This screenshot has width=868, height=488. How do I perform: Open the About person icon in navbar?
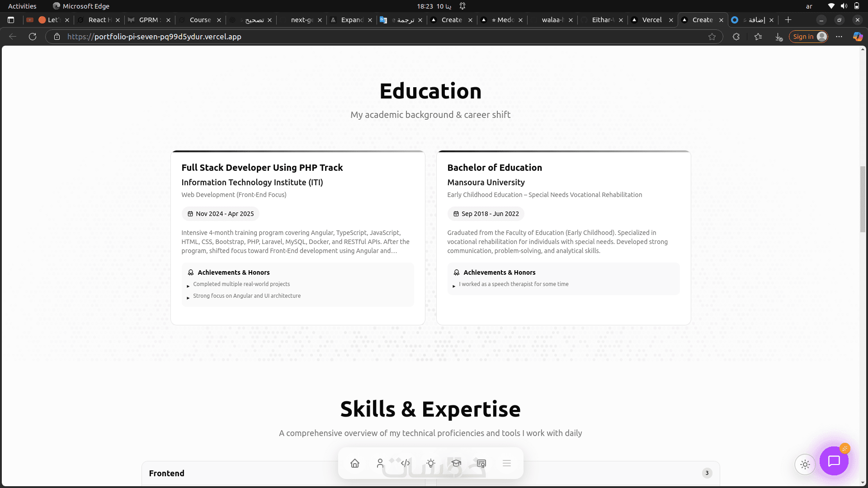click(x=380, y=463)
